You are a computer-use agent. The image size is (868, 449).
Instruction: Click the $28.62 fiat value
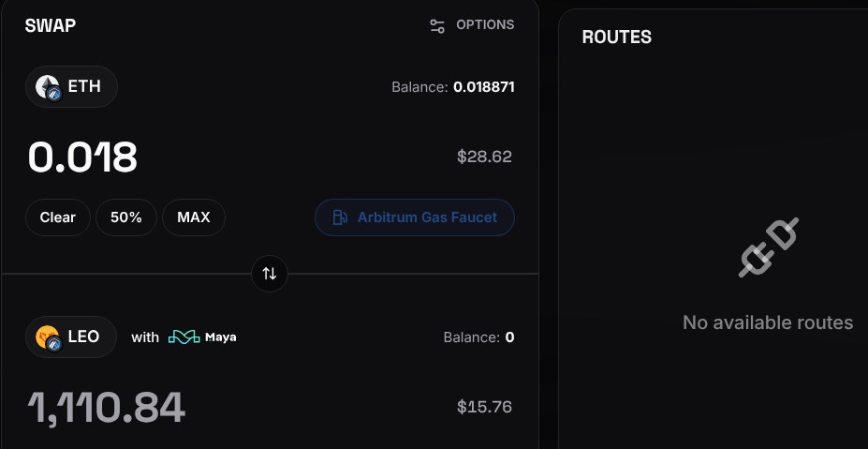[x=484, y=157]
